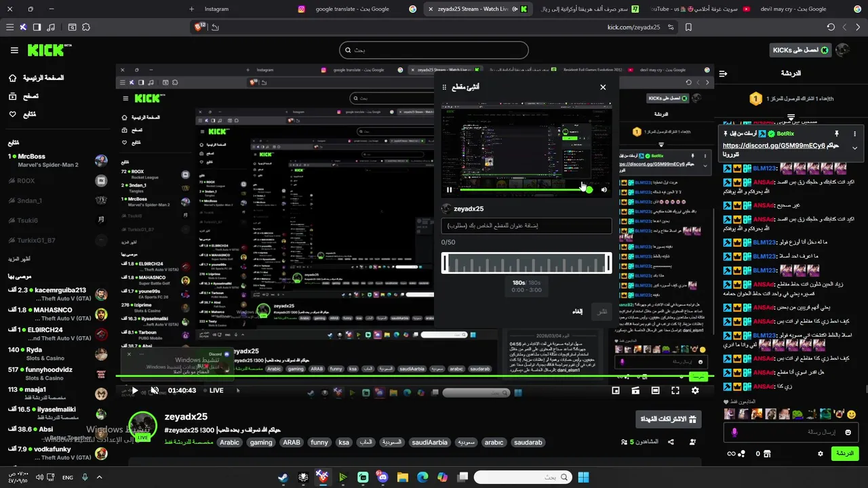Grab the clip dialog drag handle

444,87
